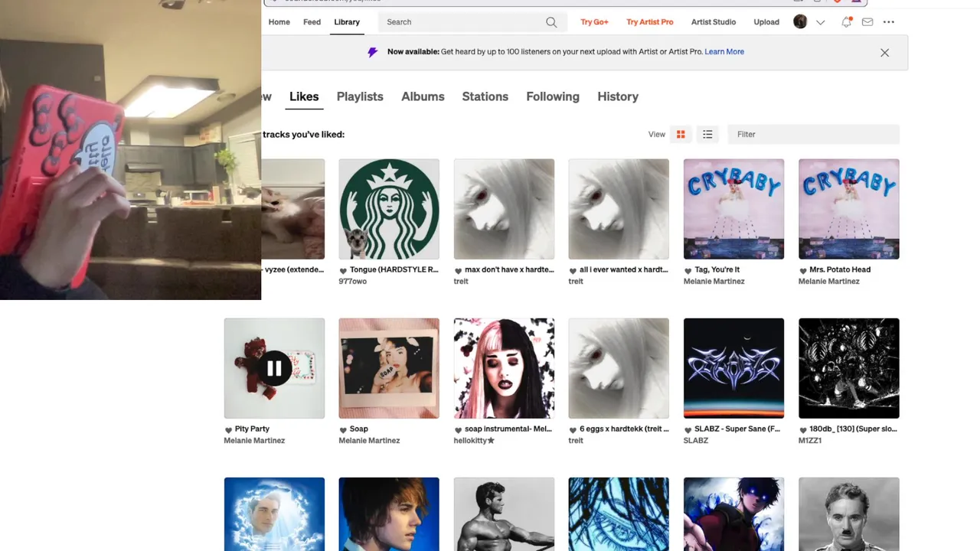
Task: Click the Upload link
Action: [x=766, y=22]
